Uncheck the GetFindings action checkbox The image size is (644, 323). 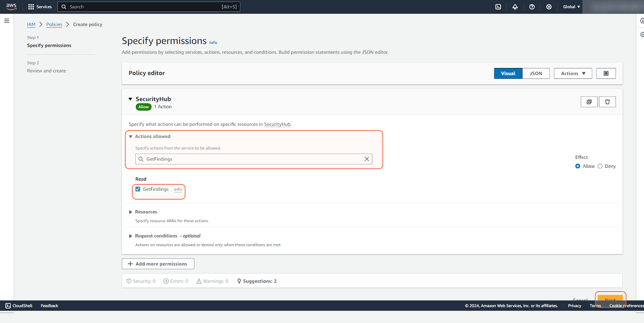click(138, 189)
